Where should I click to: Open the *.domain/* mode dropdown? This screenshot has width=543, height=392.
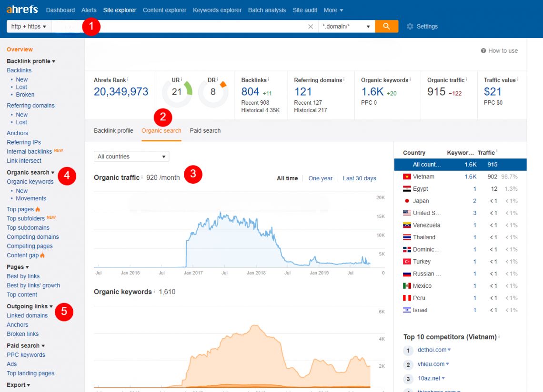[x=346, y=26]
